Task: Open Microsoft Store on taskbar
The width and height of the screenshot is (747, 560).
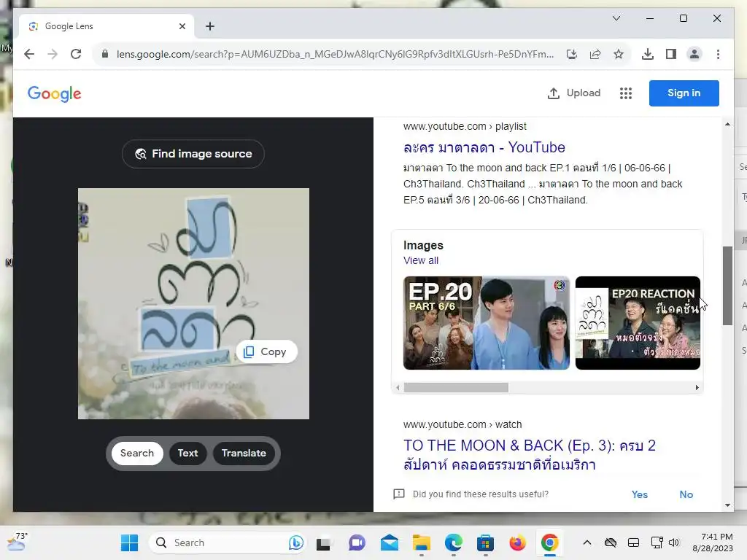Action: point(485,542)
